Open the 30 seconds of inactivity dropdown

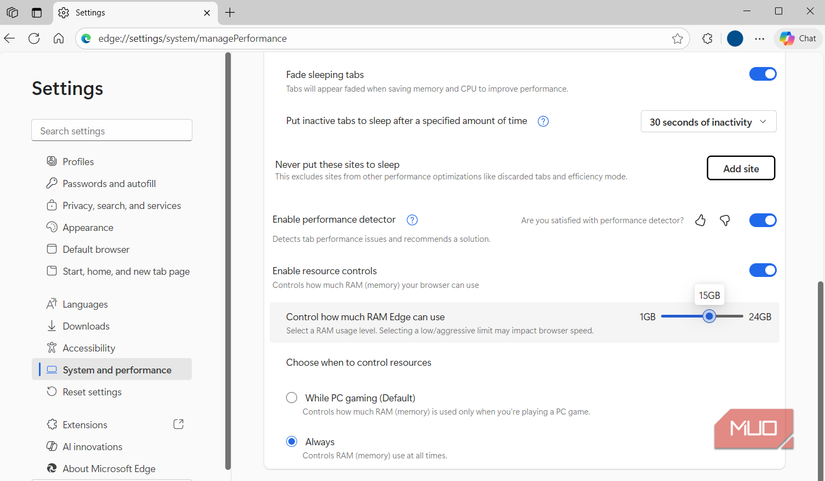tap(708, 122)
